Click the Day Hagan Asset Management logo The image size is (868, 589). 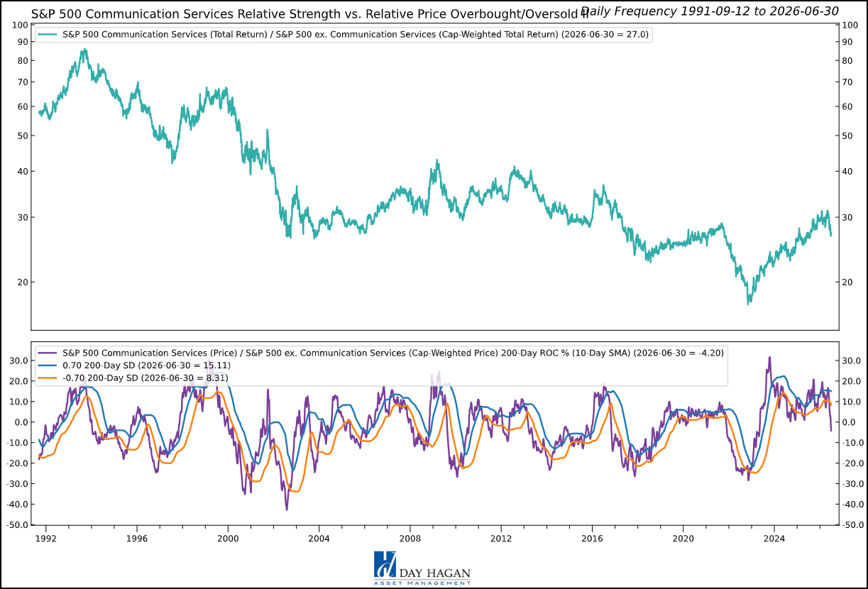tap(422, 568)
